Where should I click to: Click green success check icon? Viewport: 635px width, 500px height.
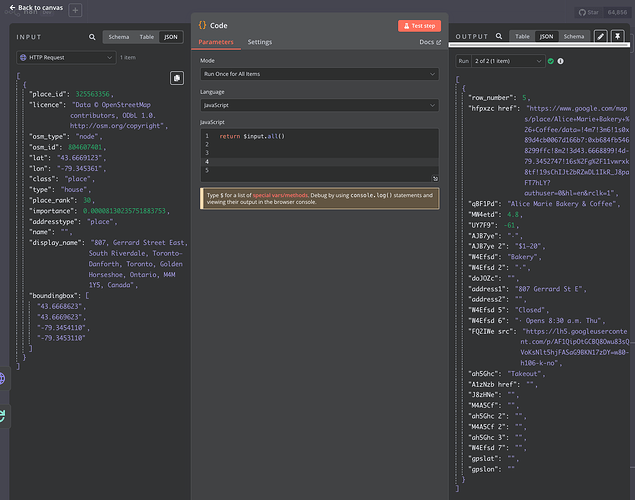coord(550,61)
